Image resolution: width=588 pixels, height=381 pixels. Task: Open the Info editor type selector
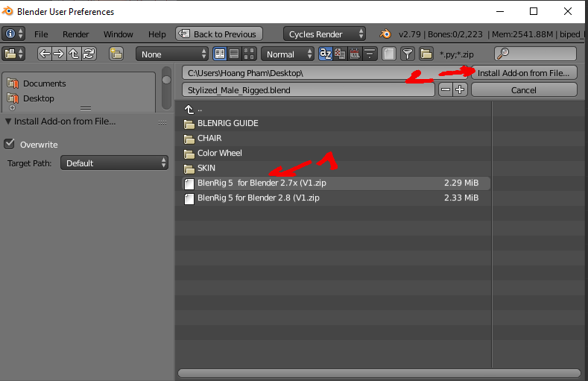point(13,34)
